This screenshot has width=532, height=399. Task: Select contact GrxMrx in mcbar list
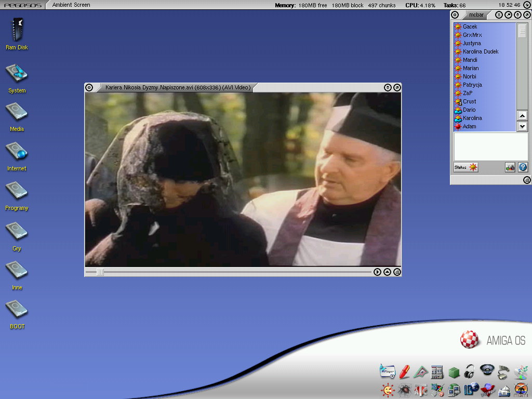point(485,35)
